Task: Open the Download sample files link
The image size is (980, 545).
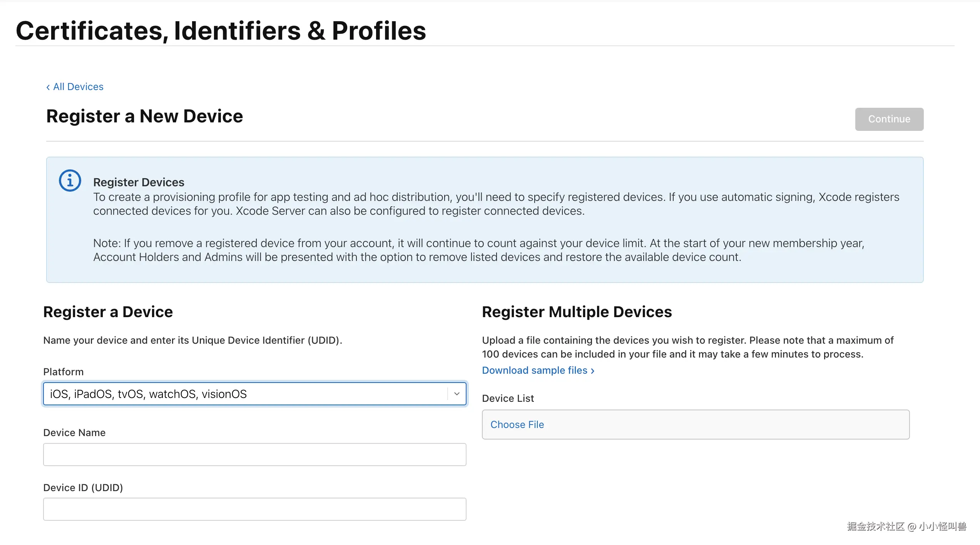Action: tap(534, 370)
